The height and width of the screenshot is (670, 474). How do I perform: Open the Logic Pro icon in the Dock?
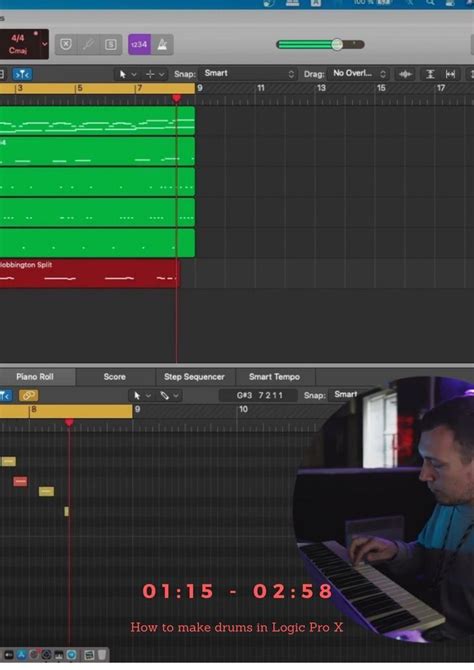point(46,655)
